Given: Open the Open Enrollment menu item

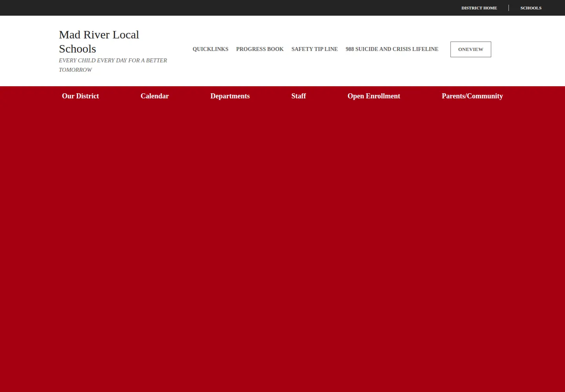Looking at the screenshot, I should click(374, 96).
